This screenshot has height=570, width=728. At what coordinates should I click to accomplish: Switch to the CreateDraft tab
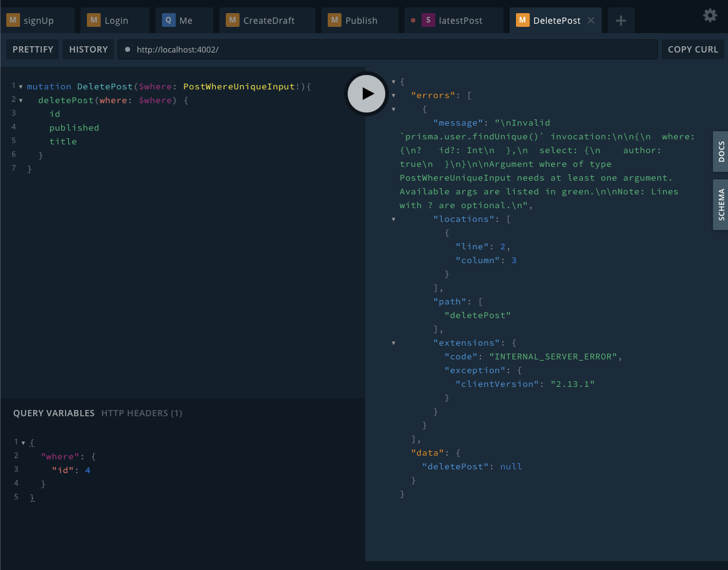(x=268, y=21)
